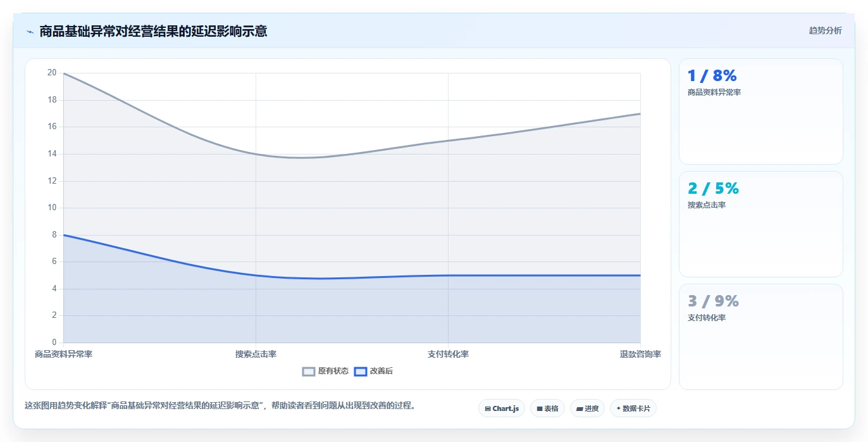
Task: Open the 1 / 8% 商品资料异常率 card
Action: [761, 111]
